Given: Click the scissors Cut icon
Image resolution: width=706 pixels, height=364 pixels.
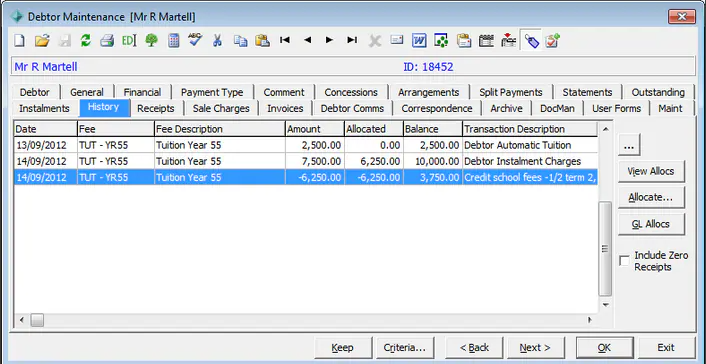Looking at the screenshot, I should pyautogui.click(x=217, y=41).
